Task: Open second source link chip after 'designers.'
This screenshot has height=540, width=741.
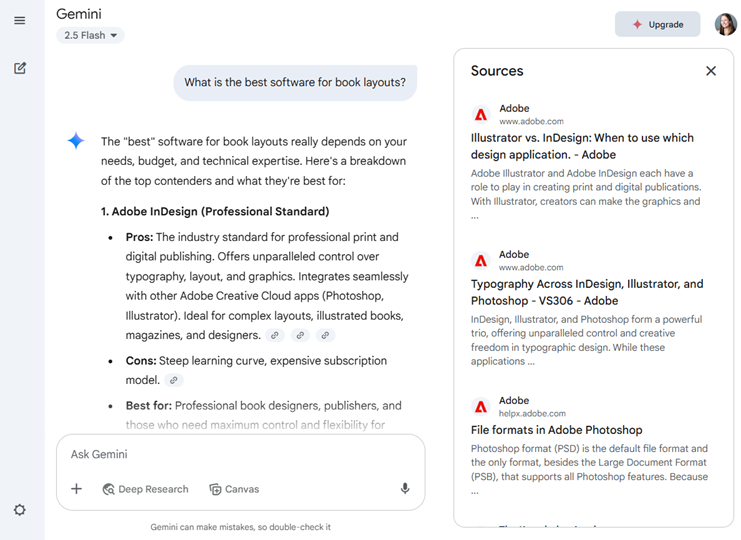Action: (300, 335)
